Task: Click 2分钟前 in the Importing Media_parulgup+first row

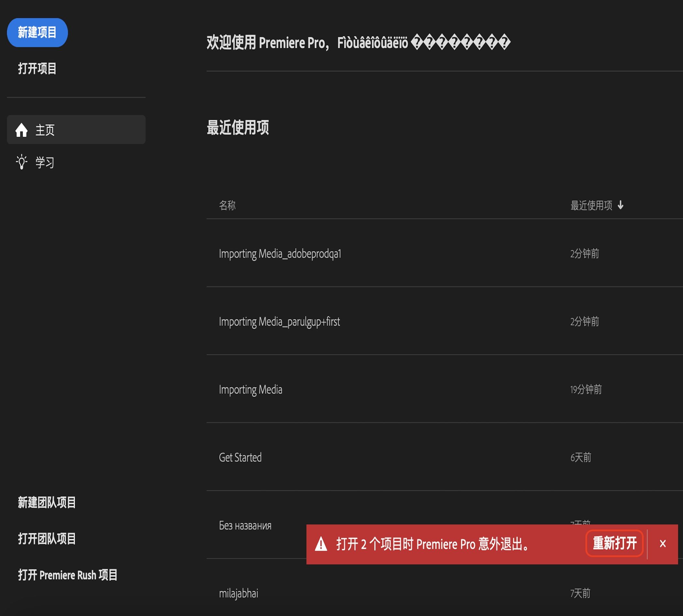Action: [x=585, y=321]
